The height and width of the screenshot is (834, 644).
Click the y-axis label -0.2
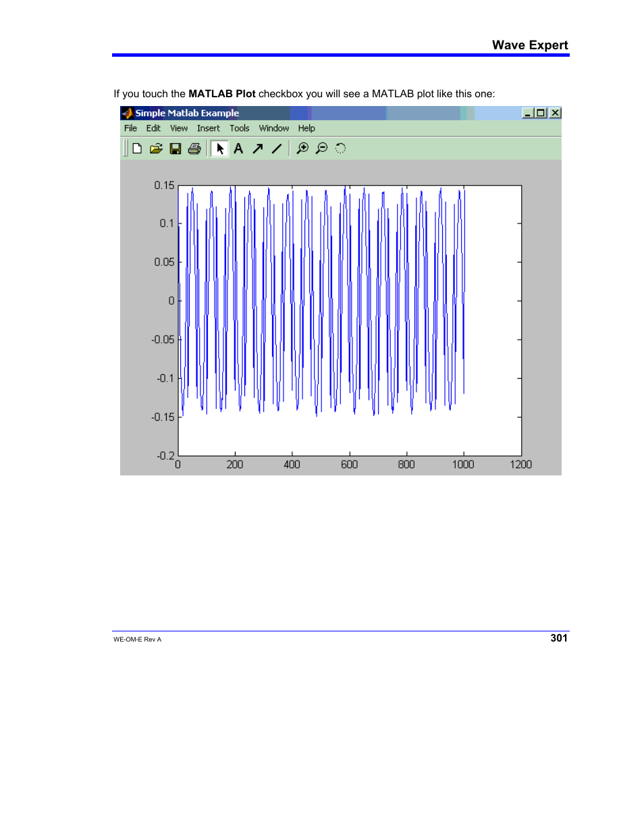click(165, 456)
